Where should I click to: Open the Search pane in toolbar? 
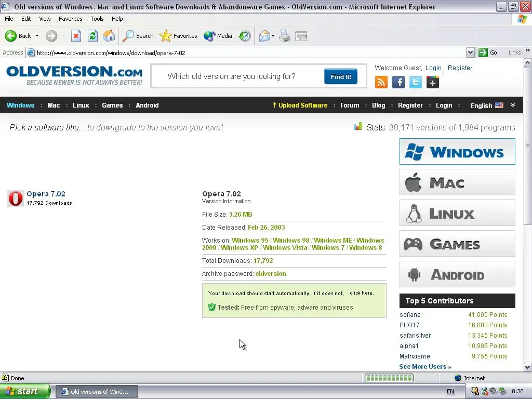(x=138, y=36)
